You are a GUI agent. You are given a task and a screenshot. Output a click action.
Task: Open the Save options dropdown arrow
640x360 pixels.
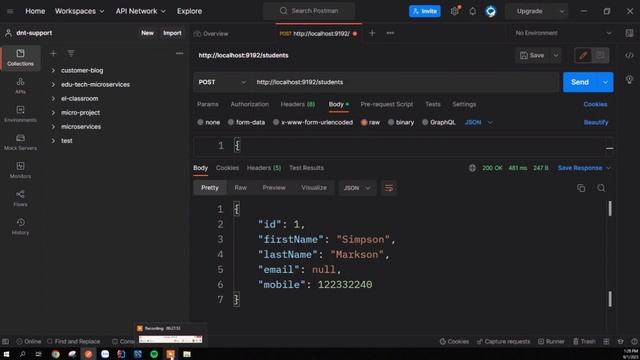point(556,56)
